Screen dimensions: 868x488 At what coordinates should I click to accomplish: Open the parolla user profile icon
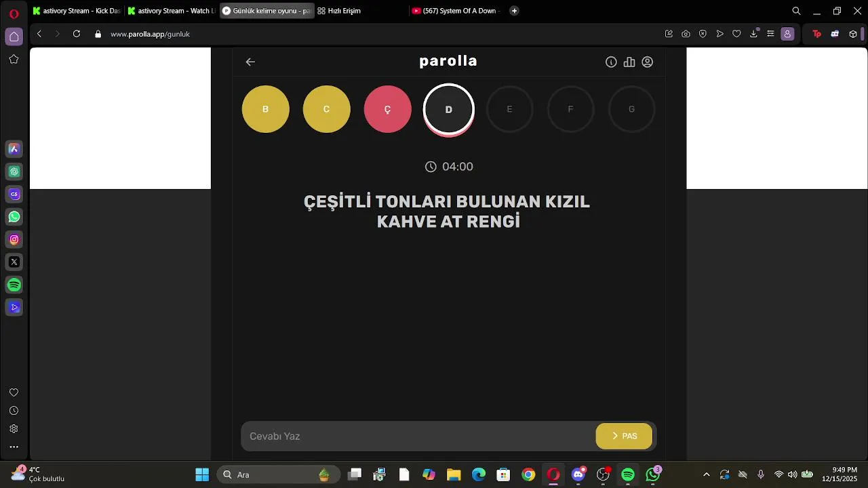648,62
